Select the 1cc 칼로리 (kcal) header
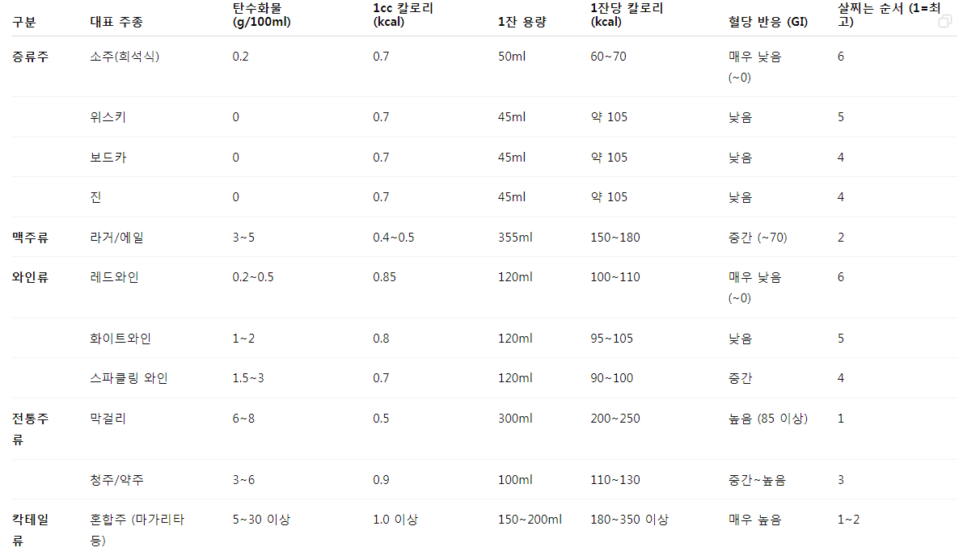The image size is (963, 560). pos(403,15)
